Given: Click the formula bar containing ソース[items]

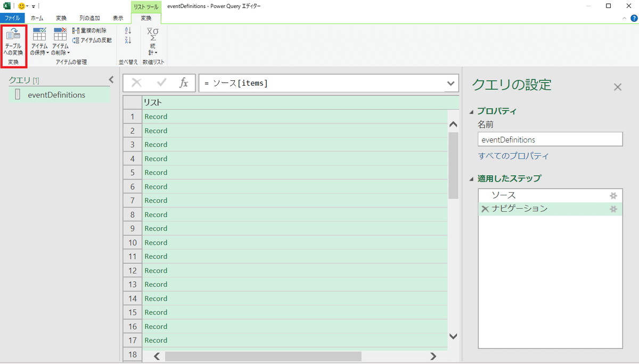Looking at the screenshot, I should (x=323, y=83).
